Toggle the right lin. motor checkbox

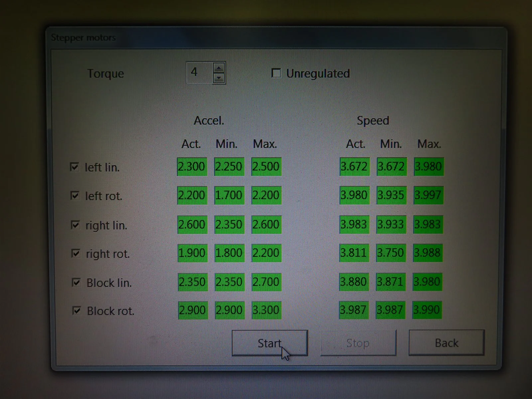click(75, 225)
